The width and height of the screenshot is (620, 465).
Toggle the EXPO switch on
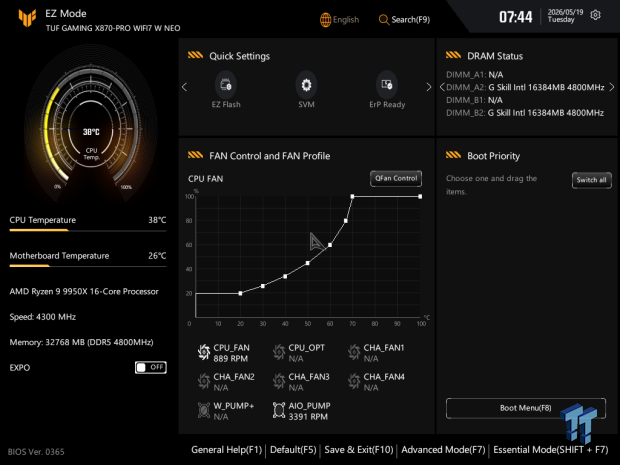click(x=151, y=367)
